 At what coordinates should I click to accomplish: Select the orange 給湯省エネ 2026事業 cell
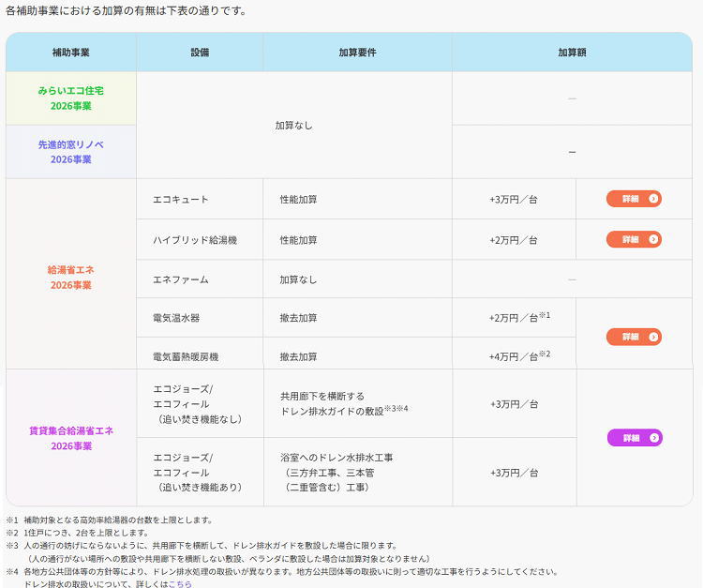coord(71,277)
